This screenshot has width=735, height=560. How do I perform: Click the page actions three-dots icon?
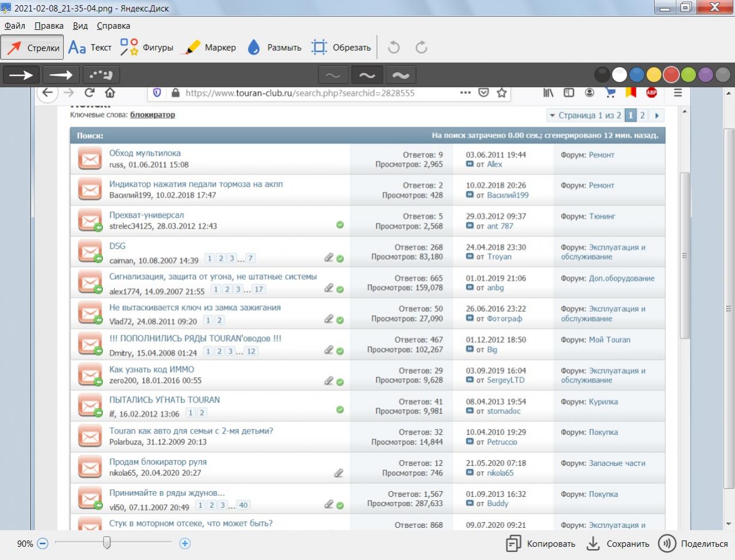[465, 92]
